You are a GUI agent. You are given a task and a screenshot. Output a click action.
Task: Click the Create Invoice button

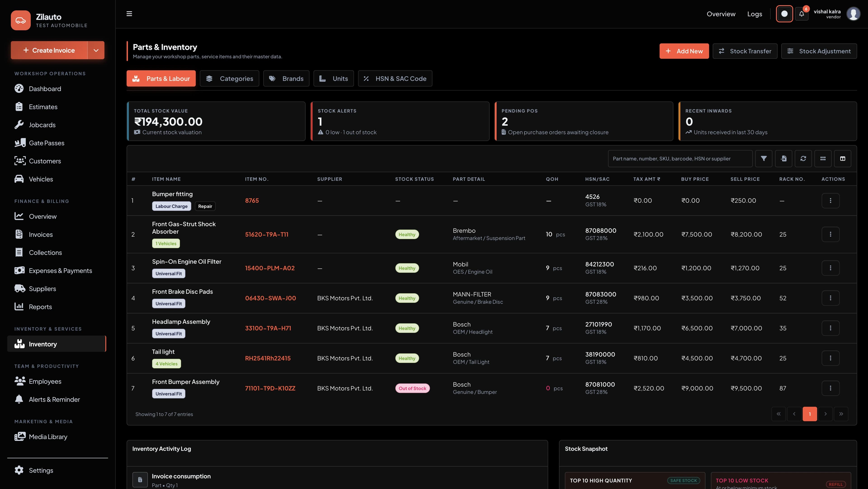pos(49,50)
